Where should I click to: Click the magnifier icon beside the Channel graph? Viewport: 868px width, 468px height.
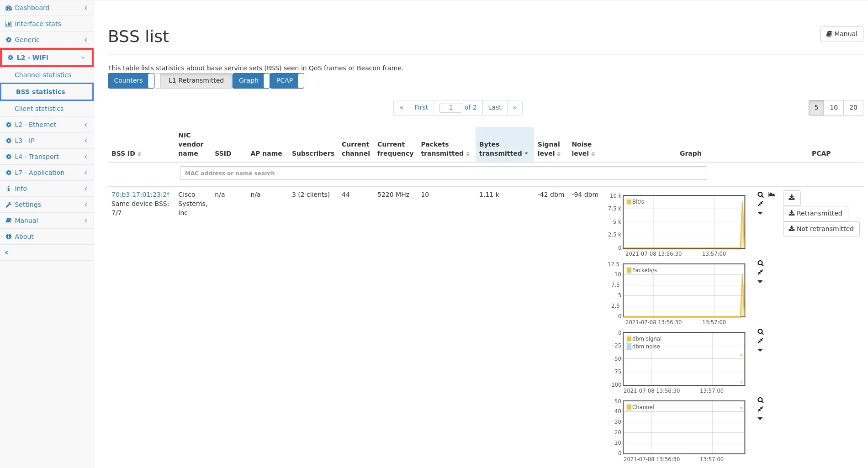tap(760, 400)
